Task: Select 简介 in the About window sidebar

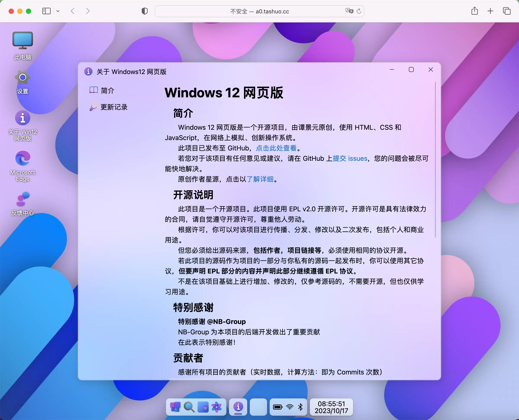Action: (102, 90)
